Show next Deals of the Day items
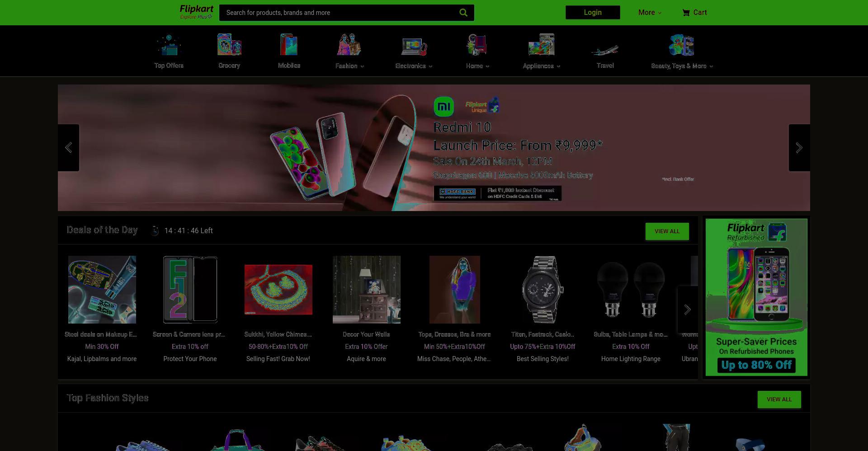Image resolution: width=868 pixels, height=451 pixels. point(688,310)
